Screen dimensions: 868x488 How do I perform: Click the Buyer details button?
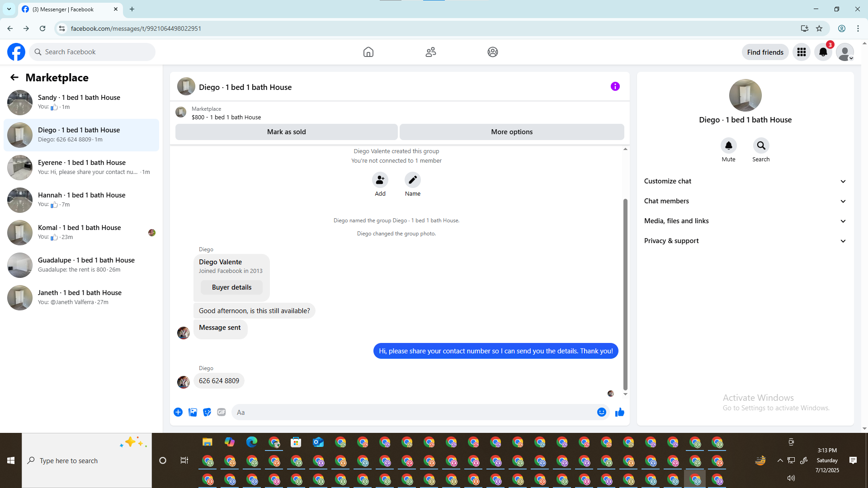pyautogui.click(x=231, y=287)
